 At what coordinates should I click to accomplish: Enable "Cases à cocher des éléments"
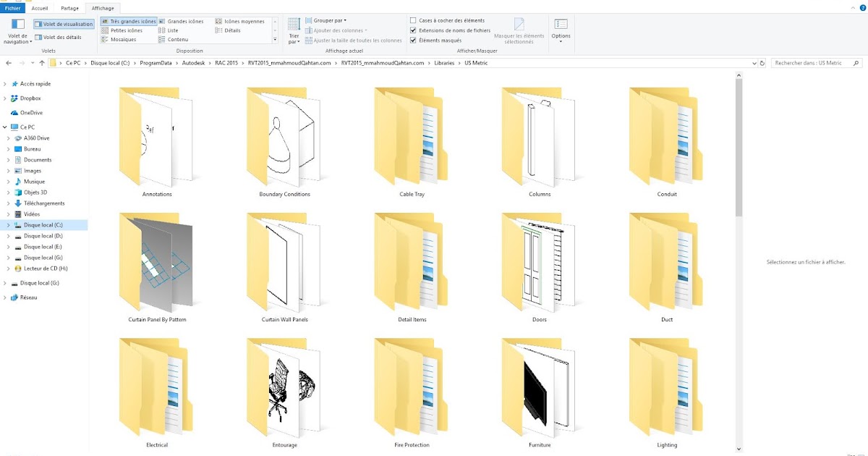[x=413, y=21]
